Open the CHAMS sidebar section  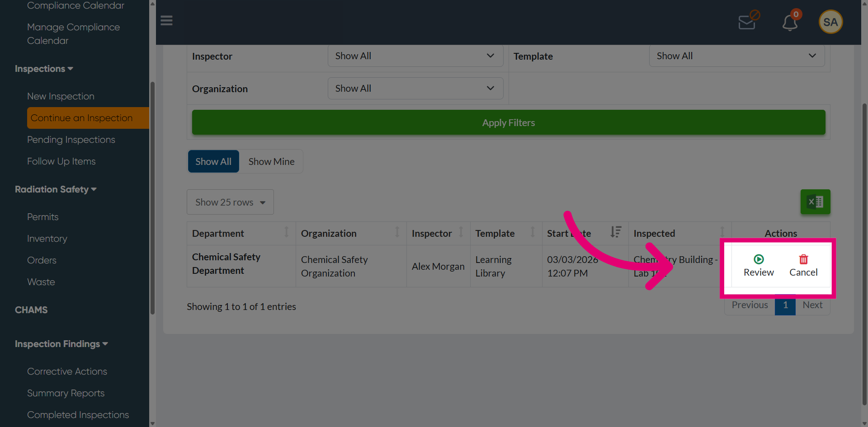pyautogui.click(x=31, y=310)
